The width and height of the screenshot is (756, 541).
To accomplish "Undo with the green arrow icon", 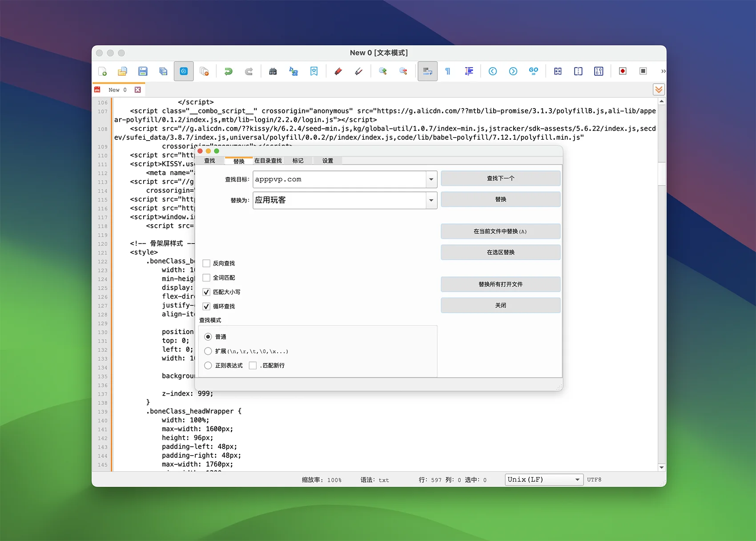I will point(228,71).
